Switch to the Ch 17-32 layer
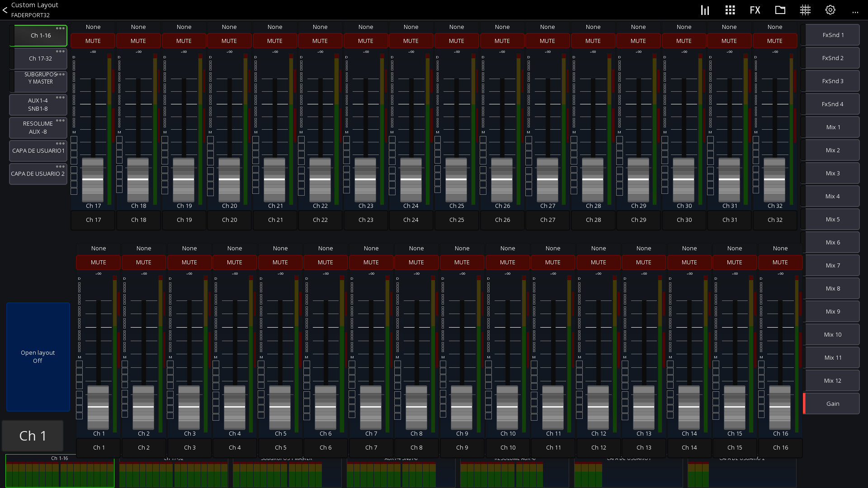 (x=38, y=59)
